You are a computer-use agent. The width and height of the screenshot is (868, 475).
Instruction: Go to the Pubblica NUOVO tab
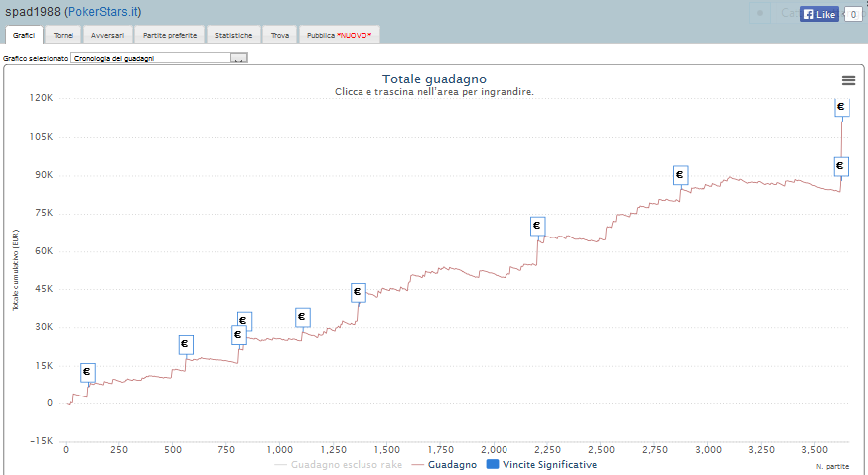point(339,35)
